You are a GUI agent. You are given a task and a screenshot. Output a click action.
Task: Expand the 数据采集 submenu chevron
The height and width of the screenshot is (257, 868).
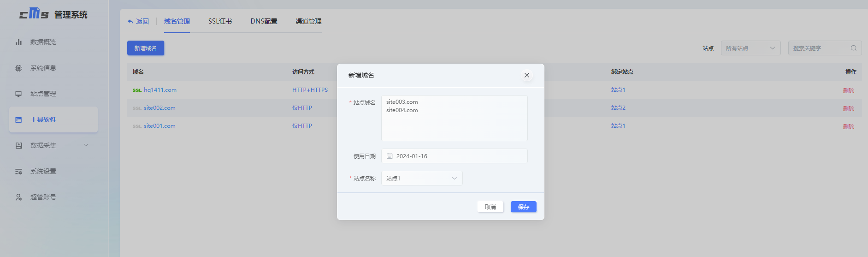pos(86,145)
